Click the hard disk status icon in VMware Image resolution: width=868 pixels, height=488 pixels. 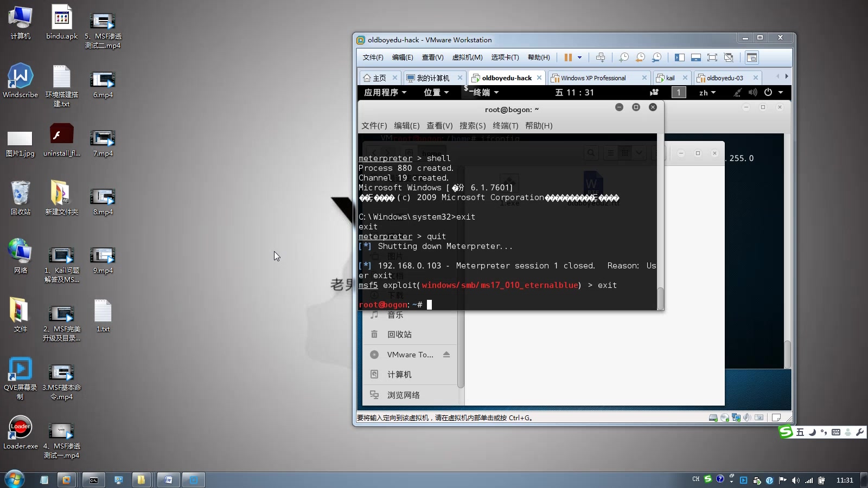pyautogui.click(x=713, y=418)
